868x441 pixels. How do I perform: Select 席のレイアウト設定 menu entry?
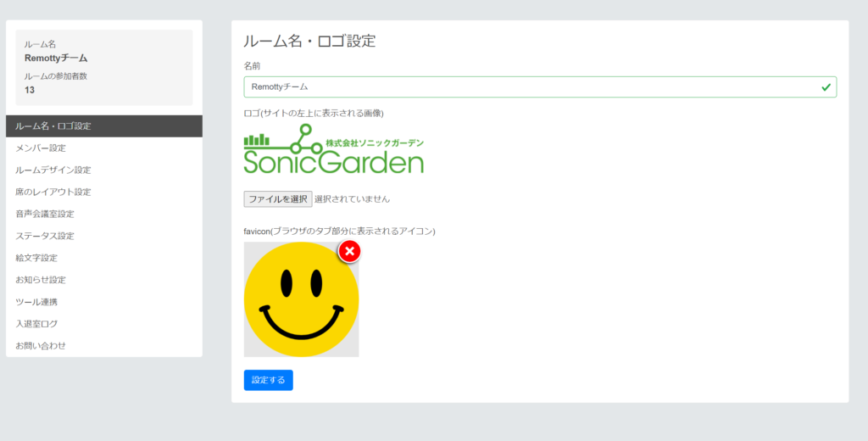(104, 193)
